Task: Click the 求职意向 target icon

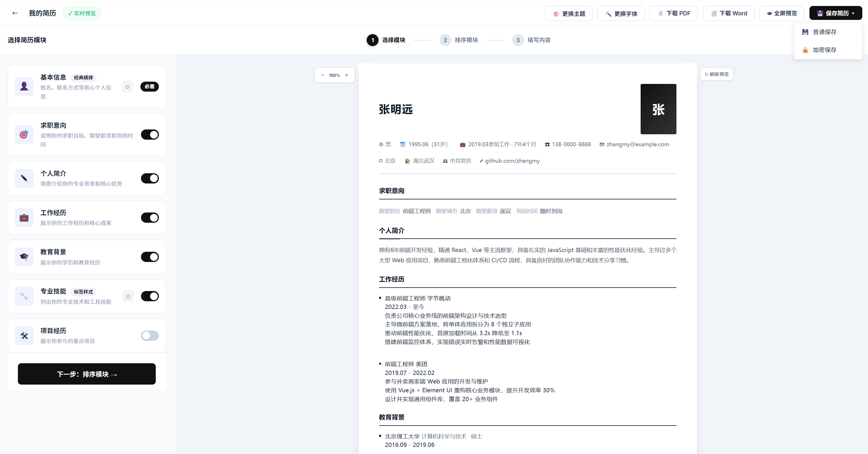Action: point(24,135)
